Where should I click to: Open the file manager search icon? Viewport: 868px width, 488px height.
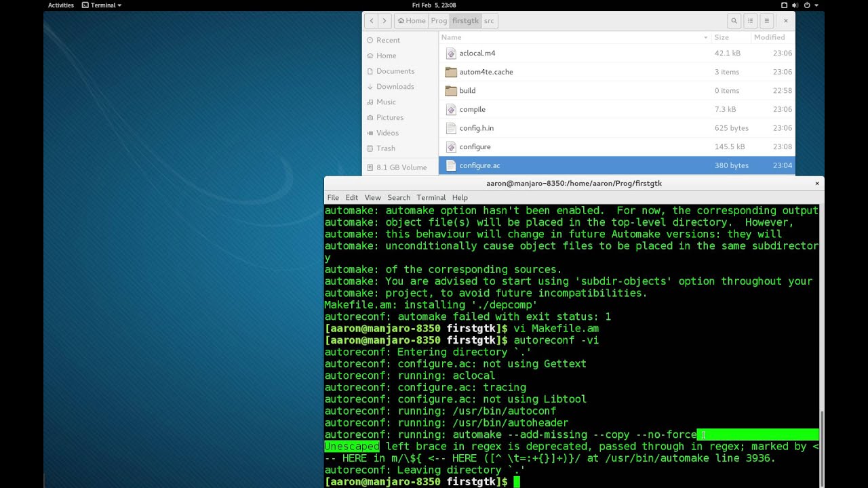pyautogui.click(x=734, y=21)
